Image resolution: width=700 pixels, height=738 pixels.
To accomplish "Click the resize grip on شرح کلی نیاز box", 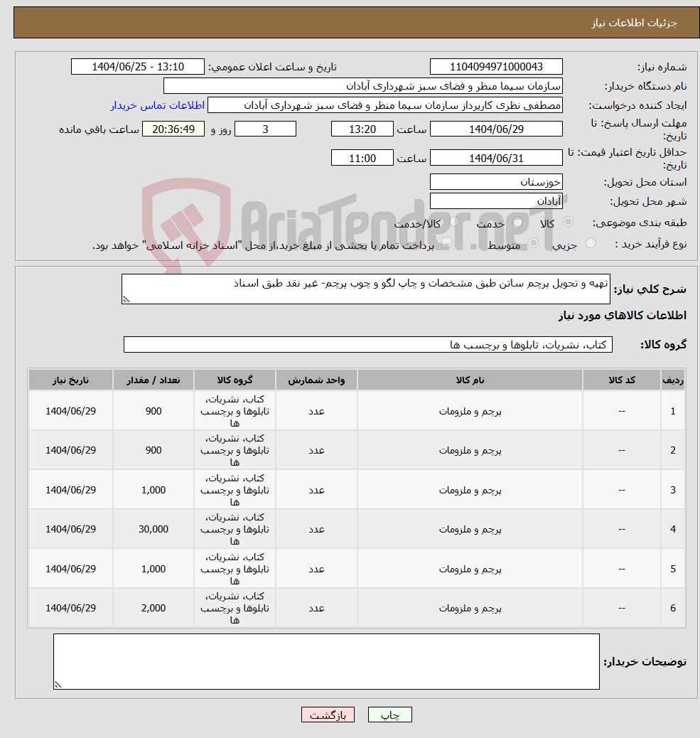I will 127,299.
